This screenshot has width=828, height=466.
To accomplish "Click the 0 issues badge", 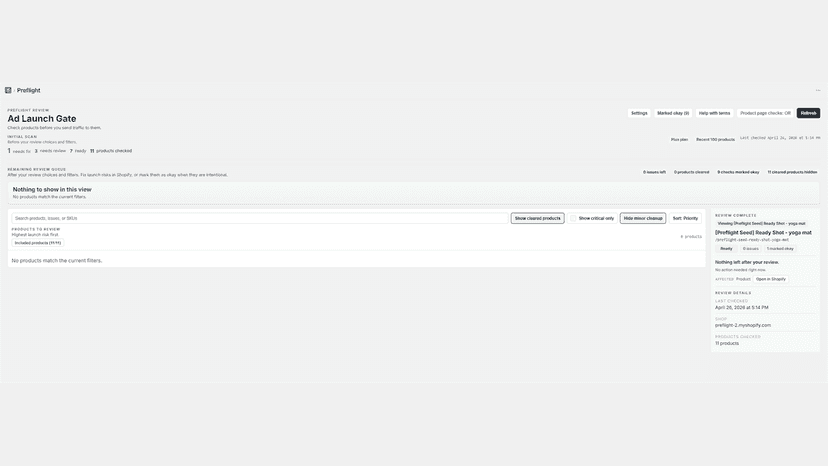I will pos(750,249).
